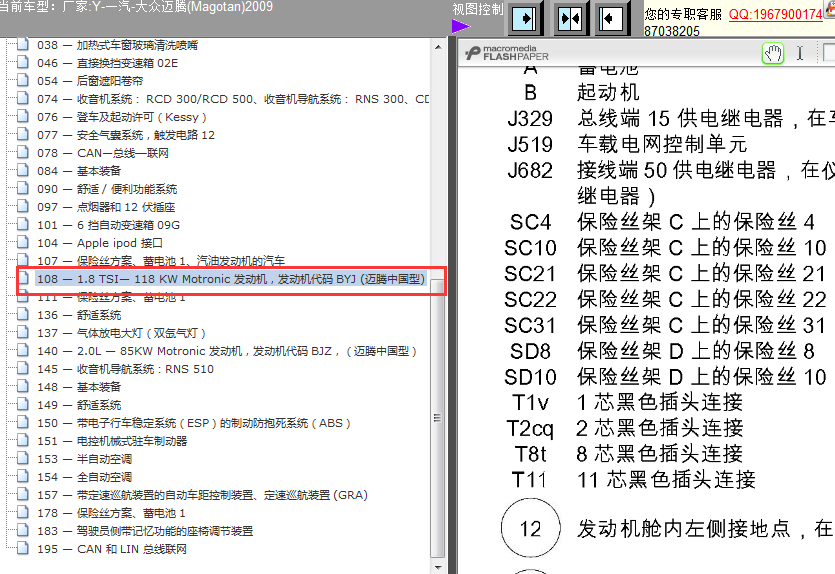Click document icon of item 046

22,62
